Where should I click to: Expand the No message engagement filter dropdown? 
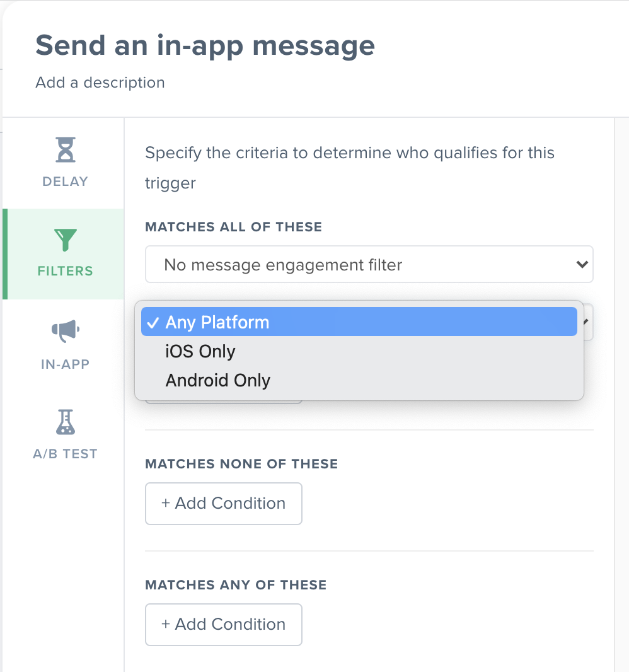coord(369,264)
